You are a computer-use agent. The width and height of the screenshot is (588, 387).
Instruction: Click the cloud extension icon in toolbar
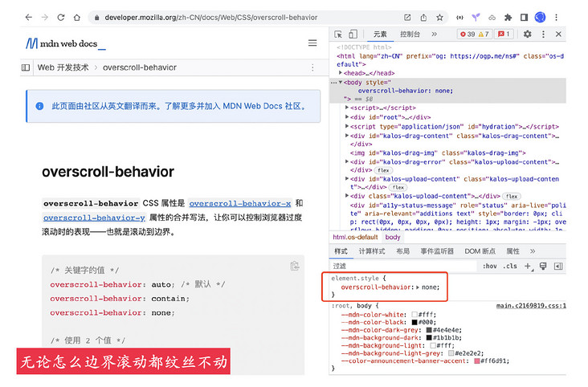pos(492,18)
